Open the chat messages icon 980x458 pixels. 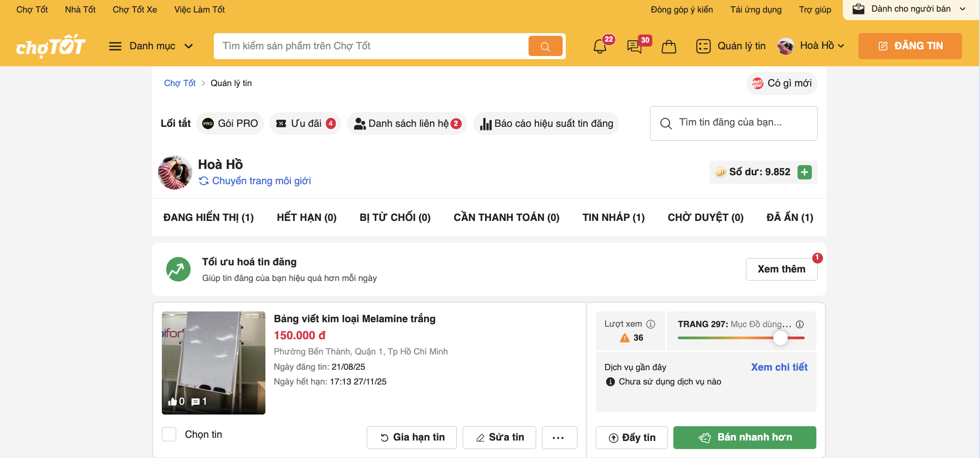pos(634,46)
